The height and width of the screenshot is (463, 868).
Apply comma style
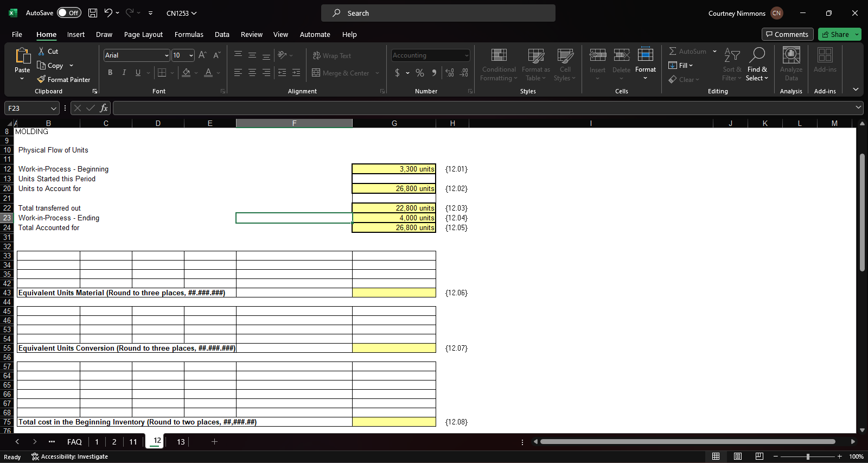pos(434,73)
